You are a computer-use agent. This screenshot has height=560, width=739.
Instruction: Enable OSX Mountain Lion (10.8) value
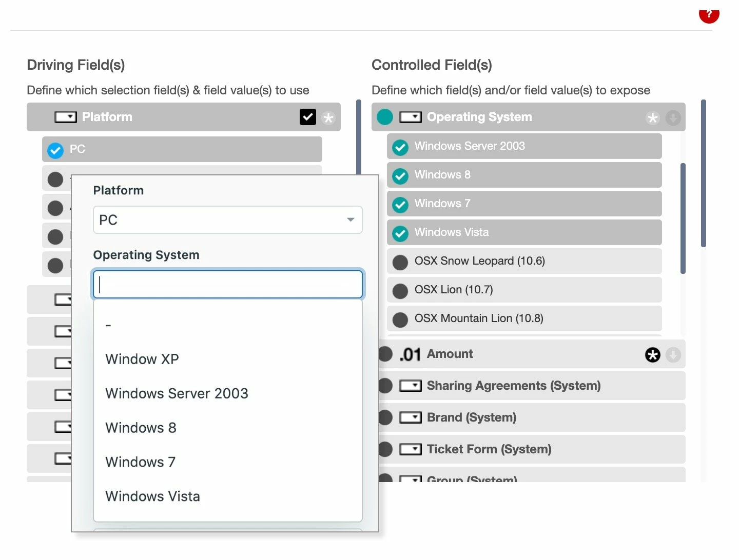pyautogui.click(x=400, y=320)
